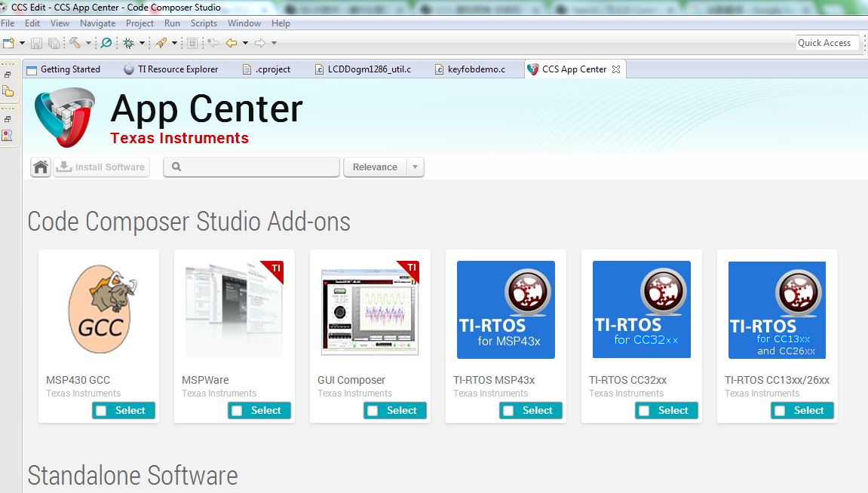The height and width of the screenshot is (493, 868).
Task: Click the App Center search field
Action: coord(251,167)
